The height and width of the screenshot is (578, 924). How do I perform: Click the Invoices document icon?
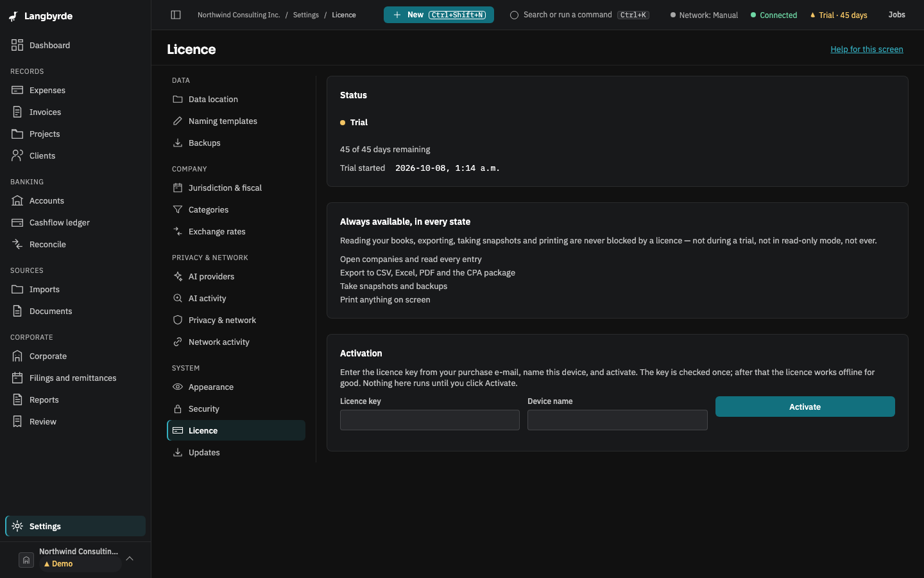coord(17,112)
